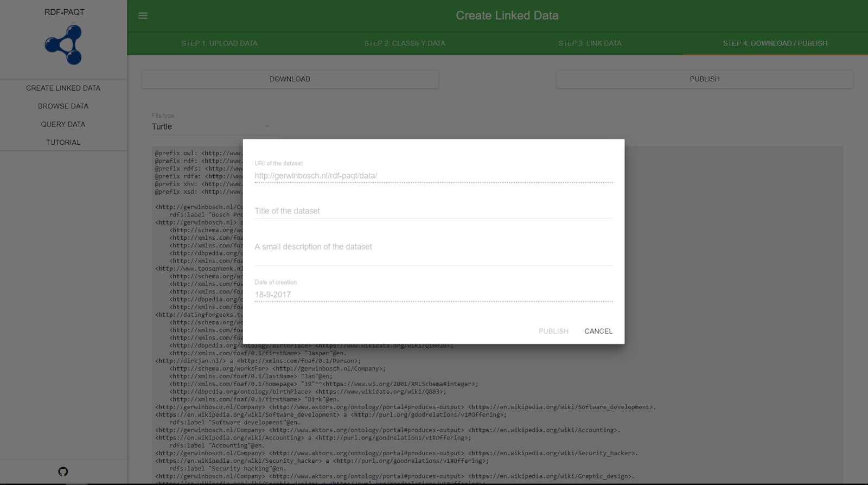This screenshot has width=868, height=485.
Task: Open Query Data in sidebar
Action: (x=63, y=124)
